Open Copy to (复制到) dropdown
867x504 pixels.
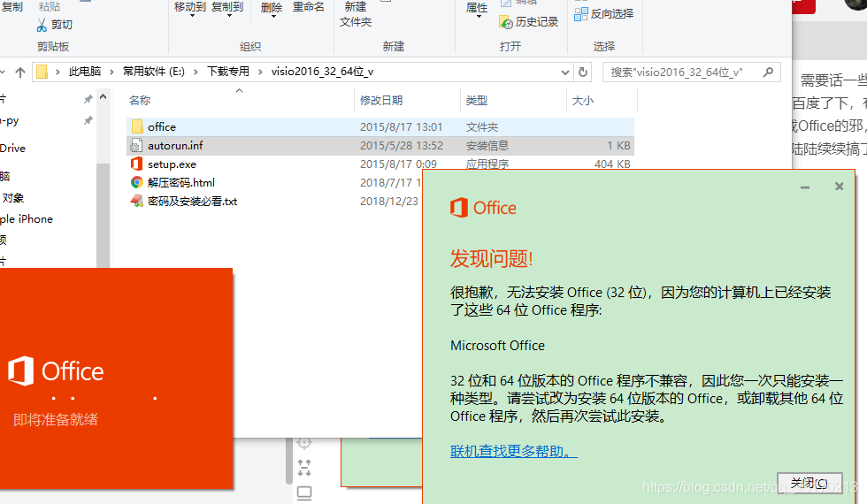227,10
